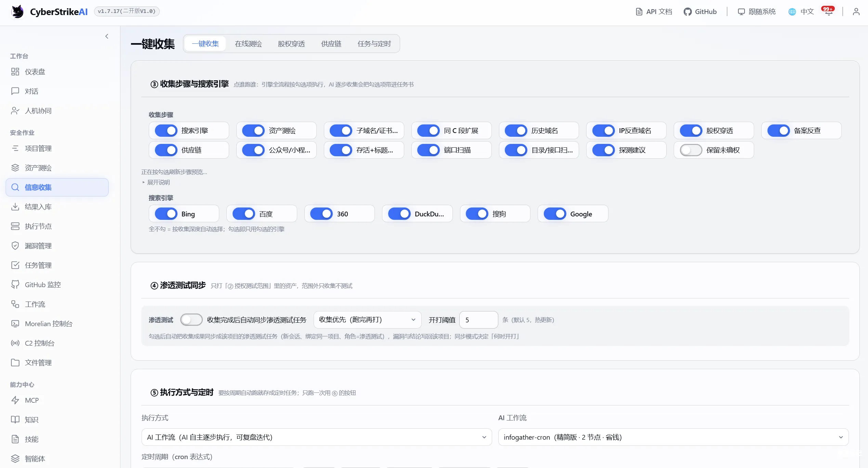
Task: Click the 知识 book icon
Action: 15,419
